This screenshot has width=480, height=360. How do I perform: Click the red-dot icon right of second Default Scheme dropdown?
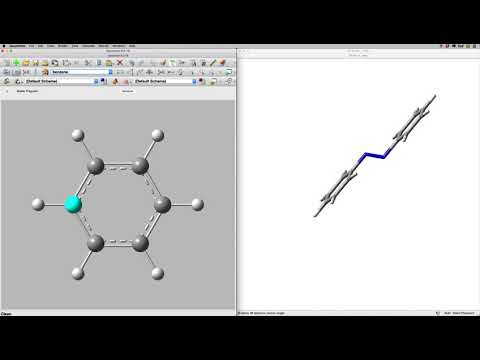tap(201, 81)
